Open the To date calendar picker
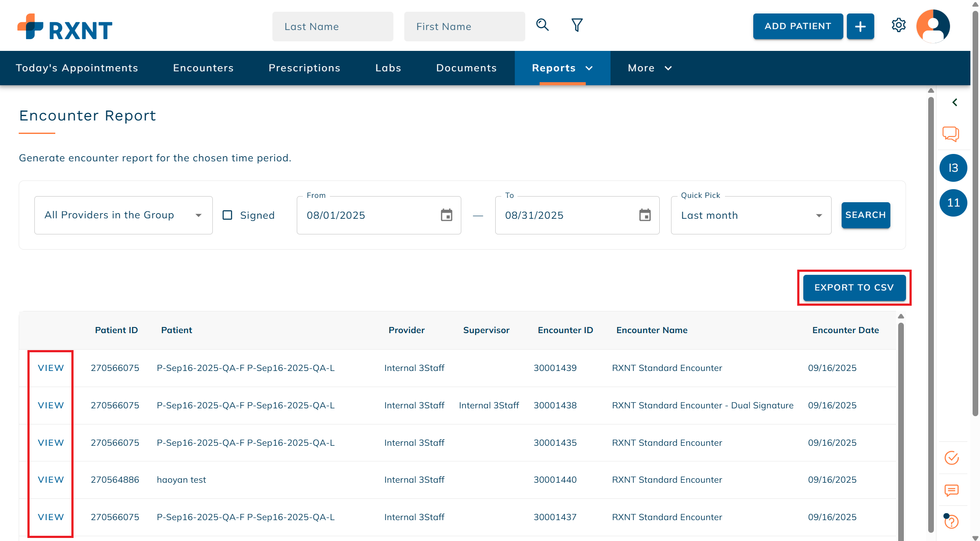980x541 pixels. tap(645, 215)
